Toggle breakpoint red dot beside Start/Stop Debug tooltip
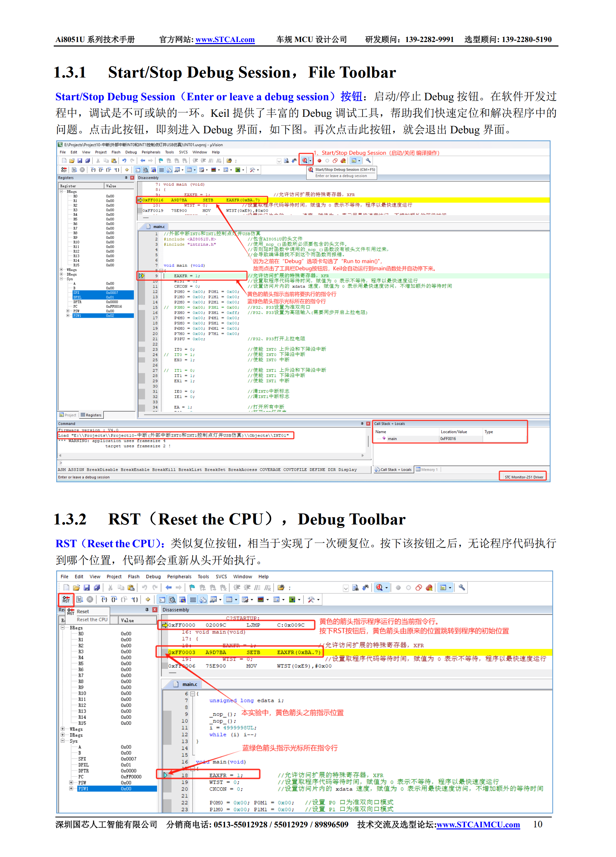 pos(319,161)
